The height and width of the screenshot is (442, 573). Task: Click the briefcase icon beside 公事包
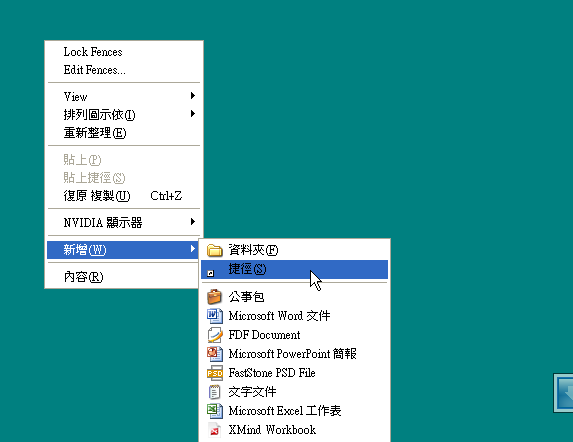pyautogui.click(x=215, y=297)
